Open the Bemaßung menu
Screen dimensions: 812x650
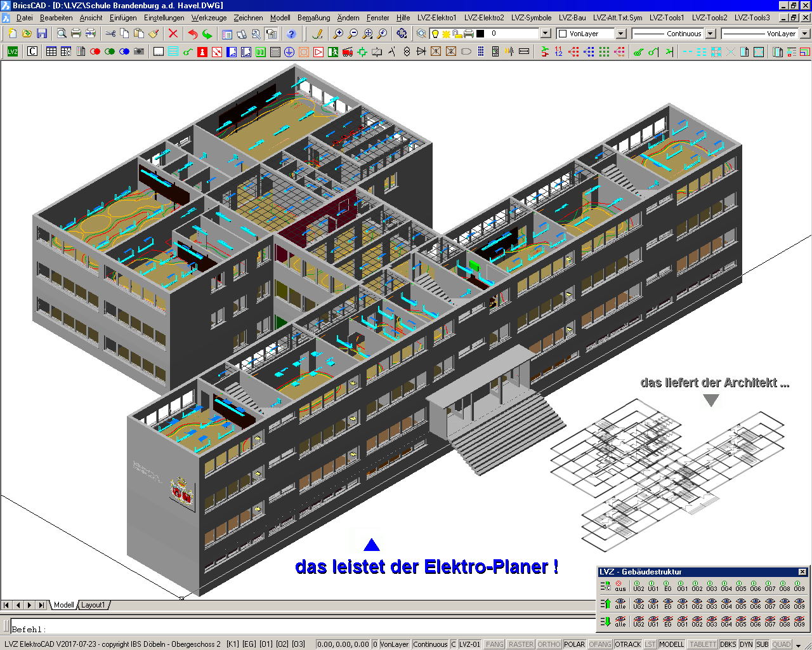coord(313,18)
